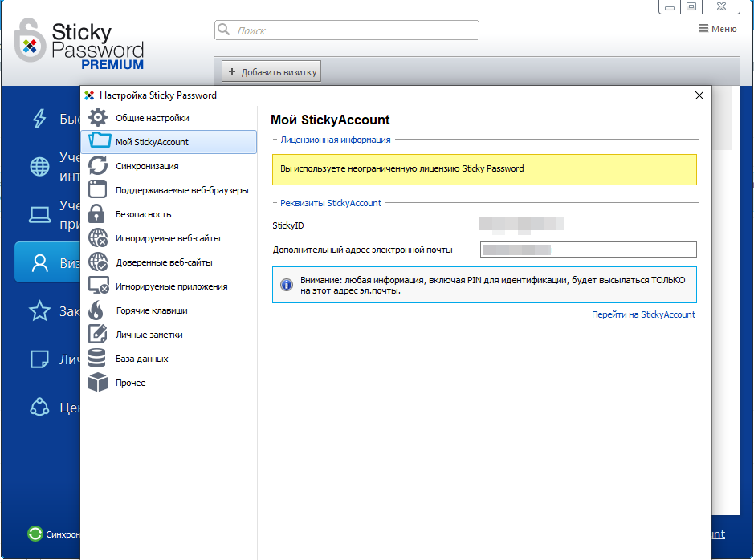The image size is (754, 560).
Task: Click the monitor icon for Игнорируемые приложения
Action: click(x=99, y=286)
